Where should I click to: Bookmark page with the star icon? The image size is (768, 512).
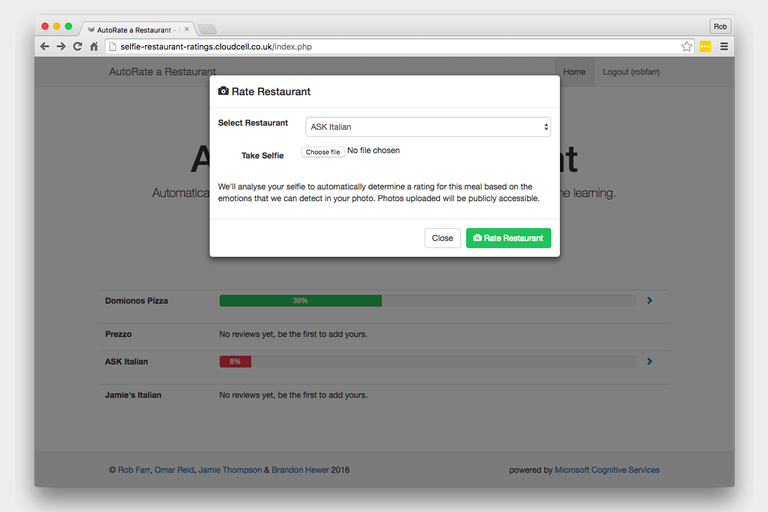[686, 47]
